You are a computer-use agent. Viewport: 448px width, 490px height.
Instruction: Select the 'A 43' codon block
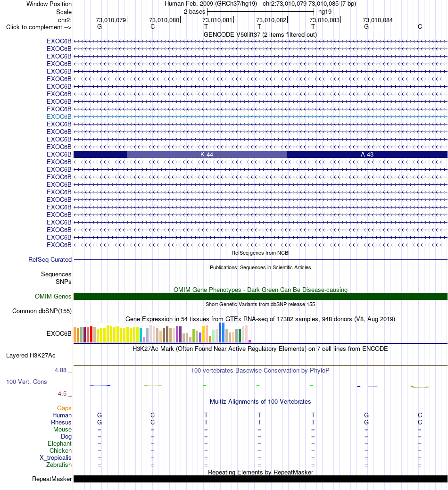click(367, 154)
